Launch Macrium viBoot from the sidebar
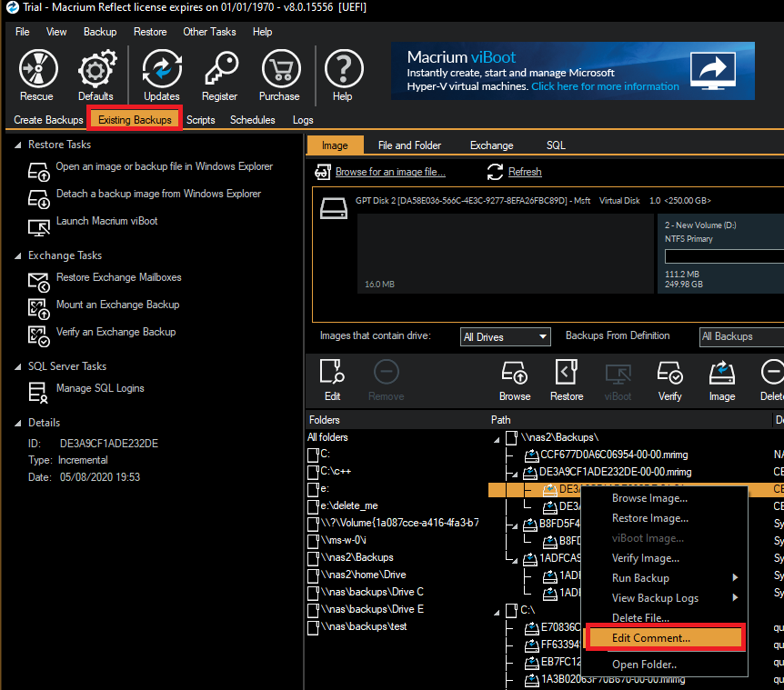This screenshot has height=690, width=784. (106, 221)
